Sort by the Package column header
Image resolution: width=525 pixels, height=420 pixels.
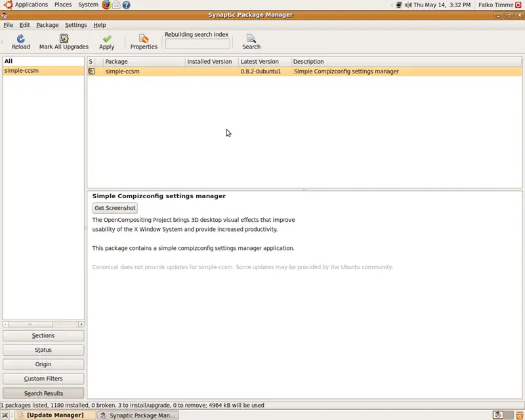(x=144, y=62)
